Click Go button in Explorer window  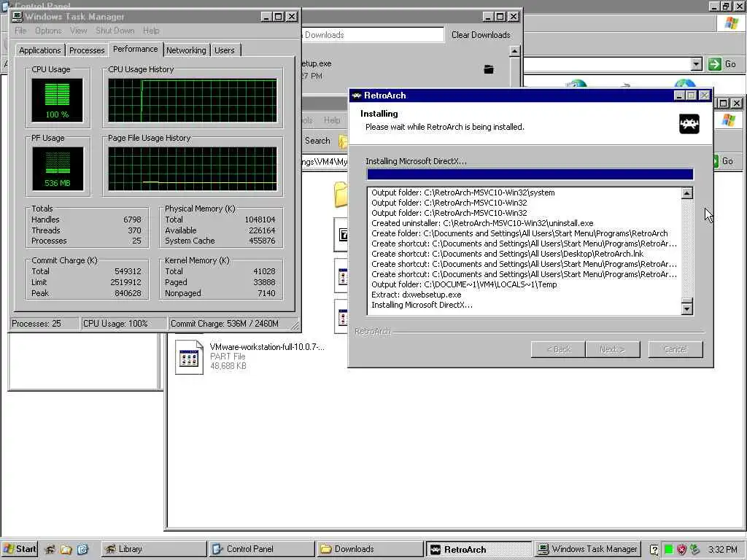click(x=724, y=161)
